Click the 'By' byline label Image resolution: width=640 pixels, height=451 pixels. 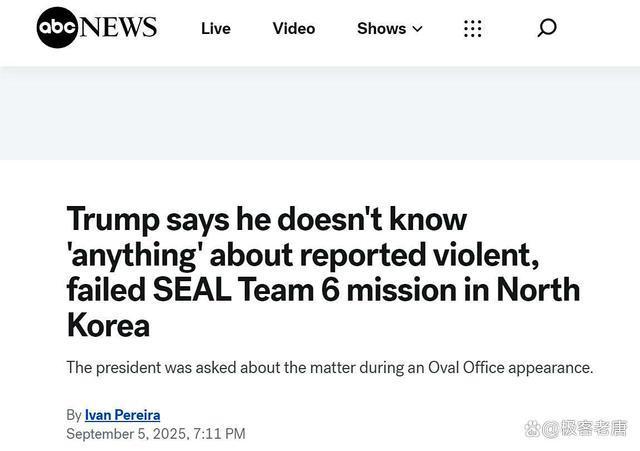point(74,414)
